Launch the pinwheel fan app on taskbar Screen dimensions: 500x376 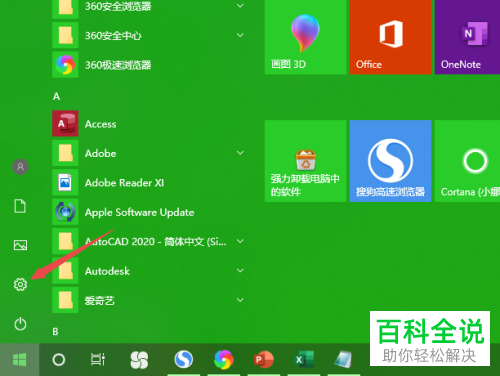pos(139,360)
